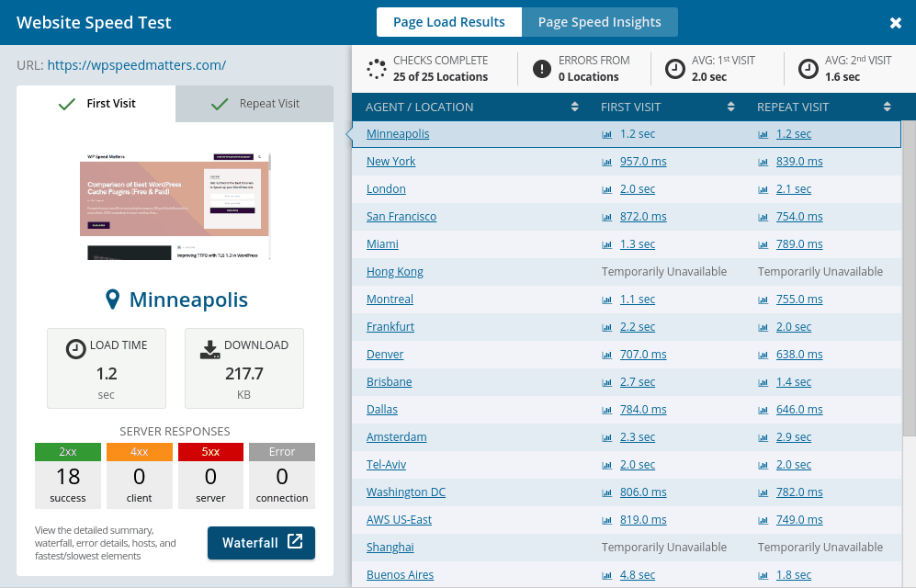Select the Repeat Visit tab
Screen dimensions: 916x588
coord(254,104)
